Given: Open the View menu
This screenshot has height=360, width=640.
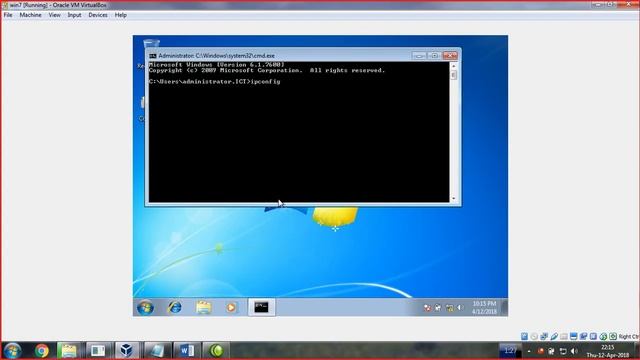Looking at the screenshot, I should pos(54,15).
